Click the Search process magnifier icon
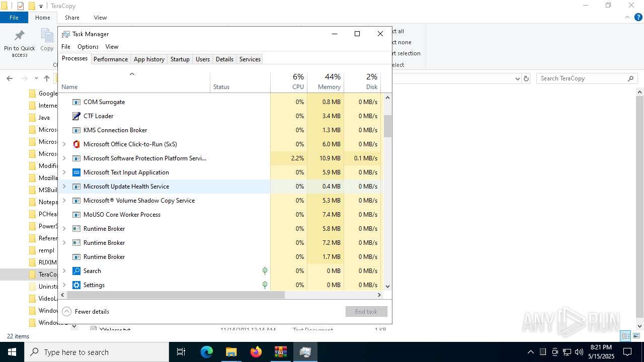644x362 pixels. 76,271
